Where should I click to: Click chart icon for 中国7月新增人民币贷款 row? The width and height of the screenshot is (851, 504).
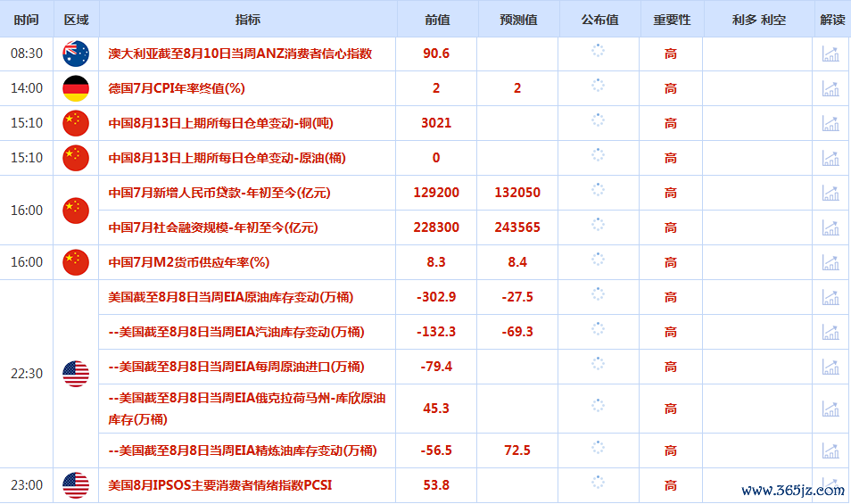pos(830,193)
